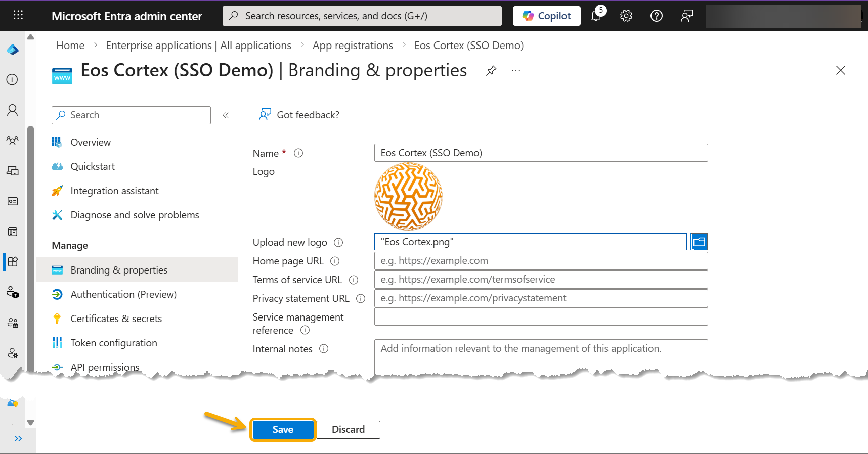Open Copilot assistant
Image resolution: width=868 pixels, height=454 pixels.
click(546, 16)
